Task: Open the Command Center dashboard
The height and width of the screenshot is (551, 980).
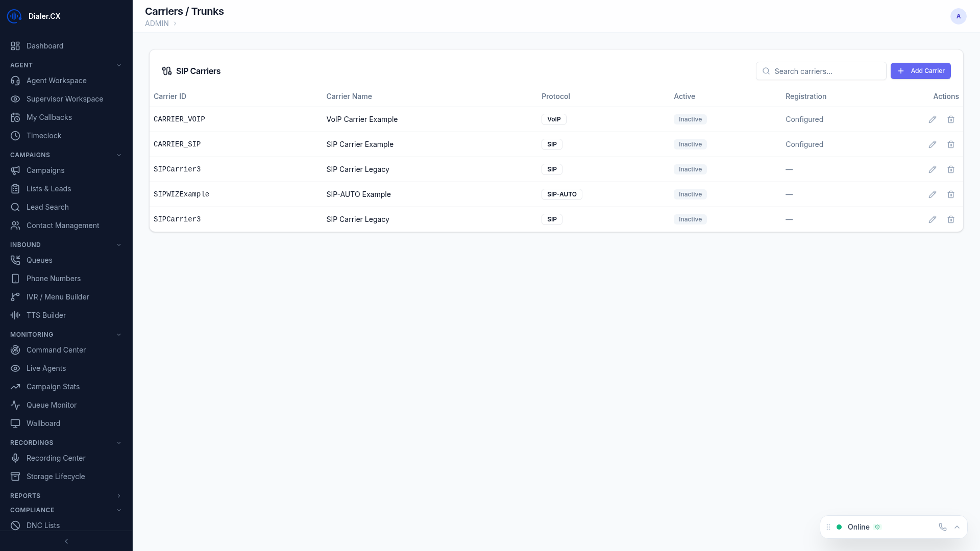Action: pos(56,350)
